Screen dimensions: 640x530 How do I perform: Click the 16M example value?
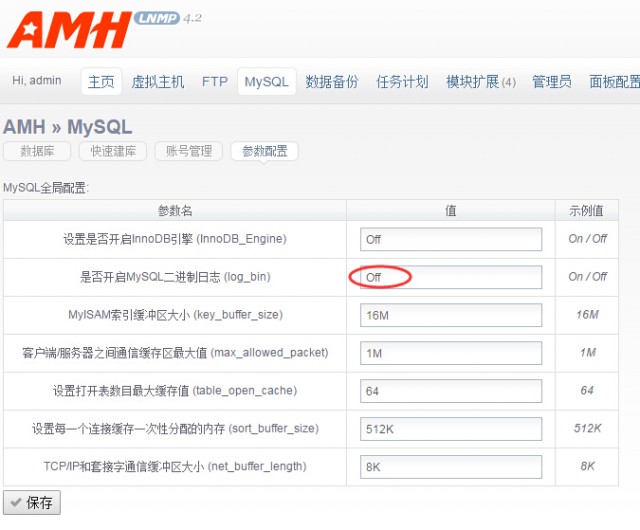(587, 315)
